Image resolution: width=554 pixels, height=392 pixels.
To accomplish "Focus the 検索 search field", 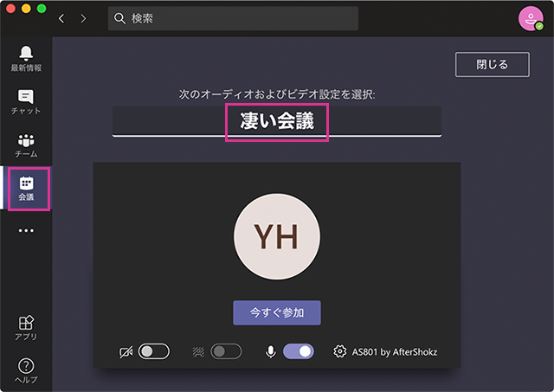I will 233,18.
